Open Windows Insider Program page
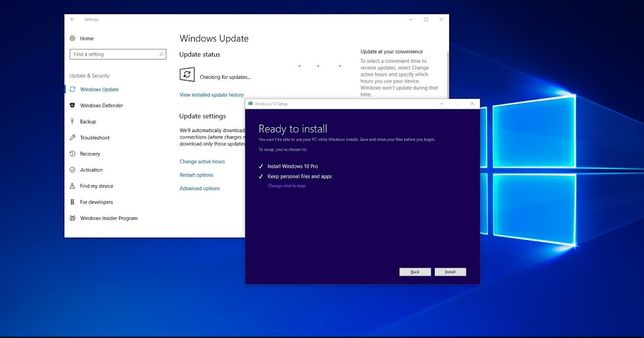This screenshot has height=338, width=644. [109, 218]
